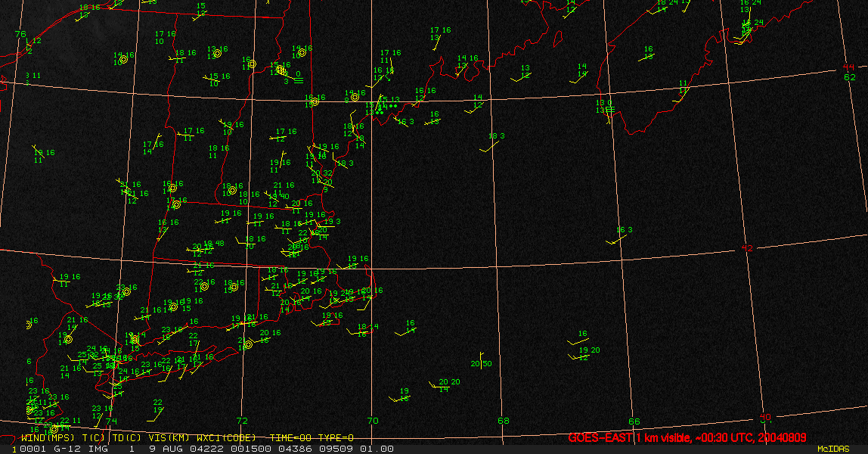The height and width of the screenshot is (454, 868).
Task: Click the red 44 latitude label
Action: [848, 67]
